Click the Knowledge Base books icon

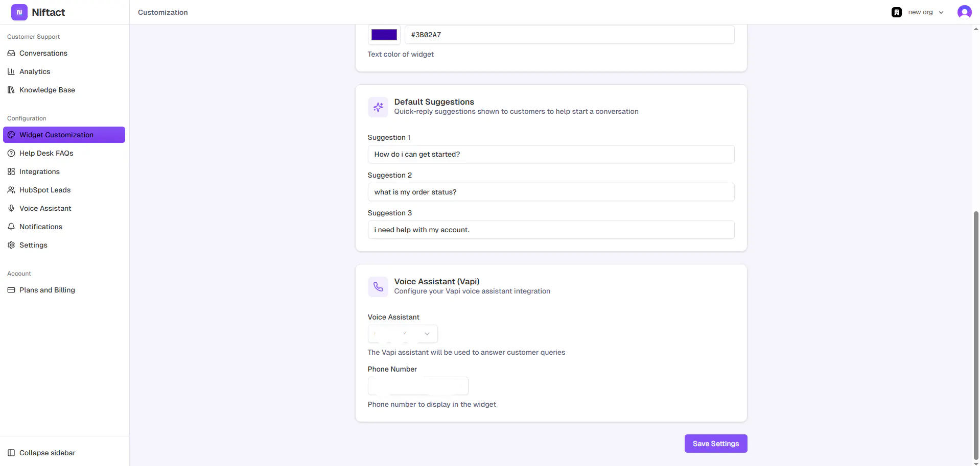[x=11, y=90]
